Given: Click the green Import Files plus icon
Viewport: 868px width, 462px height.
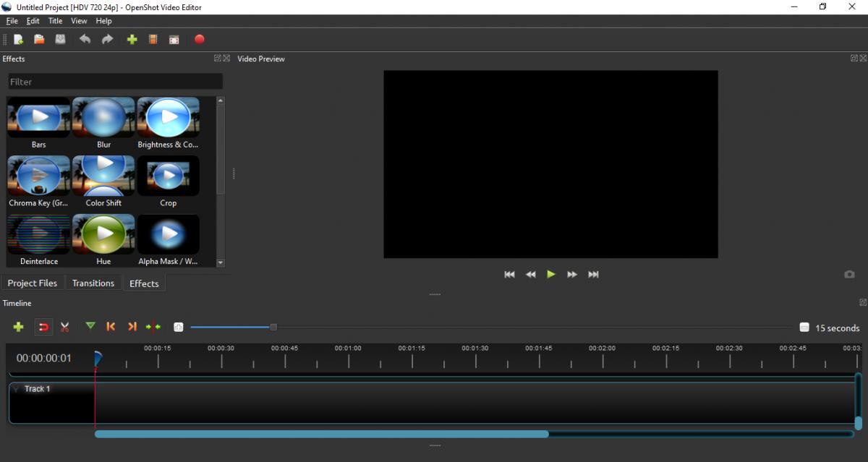Looking at the screenshot, I should click(x=132, y=40).
